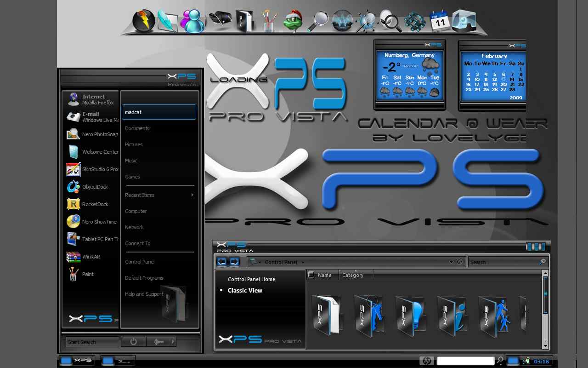Screen dimensions: 588x368
Task: Click the egg with magnifier dock icon
Action: [x=390, y=21]
